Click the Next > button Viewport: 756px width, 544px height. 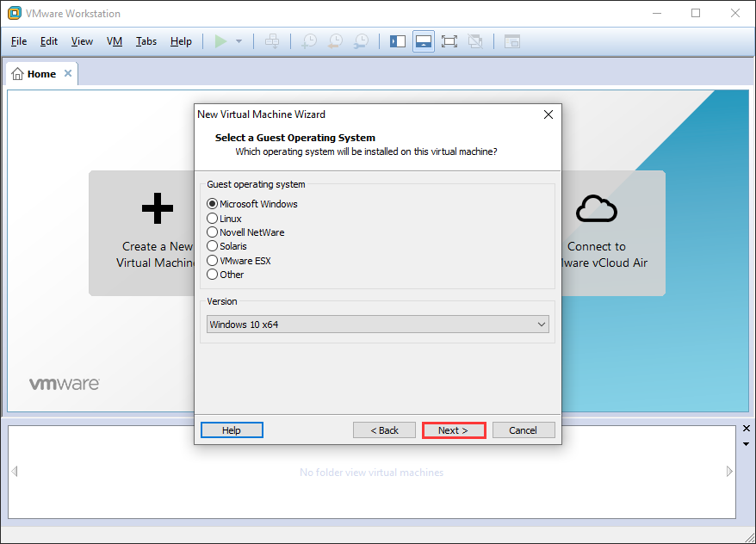click(453, 430)
